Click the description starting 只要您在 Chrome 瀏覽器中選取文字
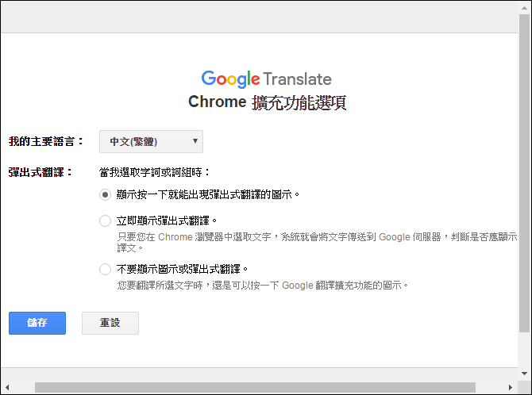 click(x=317, y=242)
